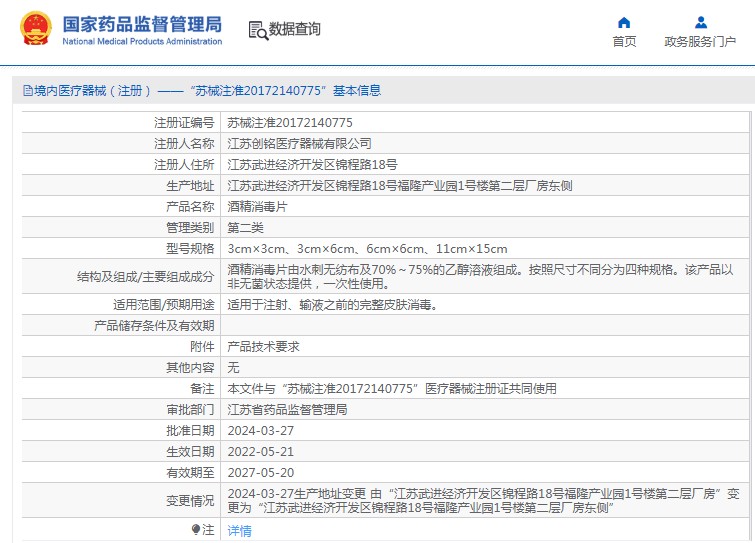Click 国家药品监督管理局 site title

(142, 24)
